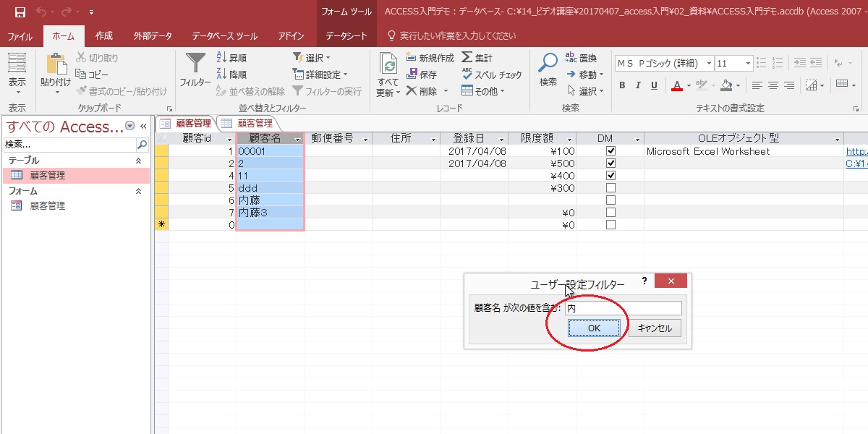Switch to the 作成 ribbon tab
The image size is (868, 434).
[x=104, y=36]
